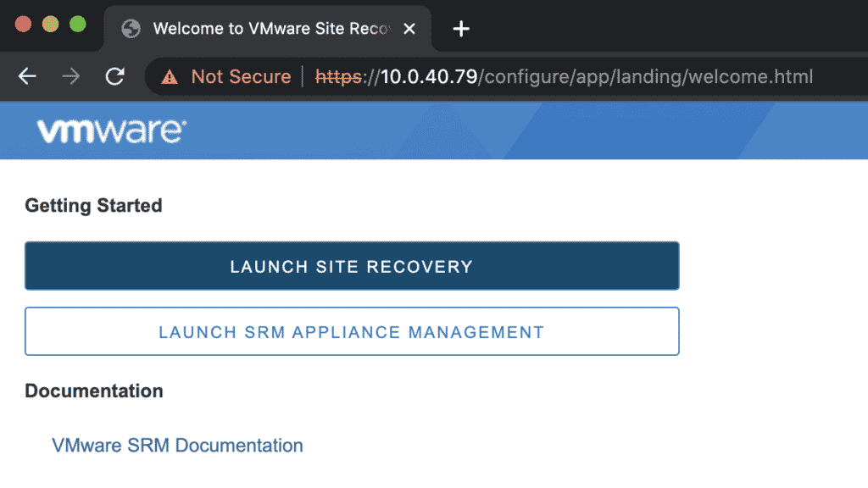Viewport: 868px width, 488px height.
Task: Click the Getting Started heading
Action: (x=93, y=205)
